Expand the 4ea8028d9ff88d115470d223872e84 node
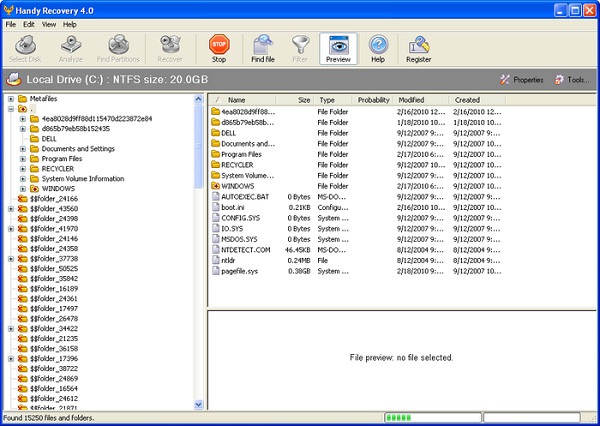 23,119
